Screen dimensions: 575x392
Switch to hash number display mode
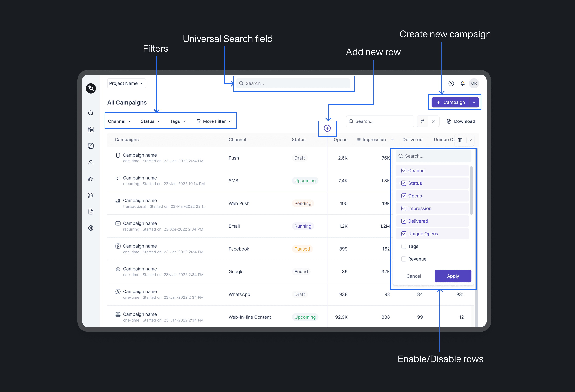click(422, 121)
